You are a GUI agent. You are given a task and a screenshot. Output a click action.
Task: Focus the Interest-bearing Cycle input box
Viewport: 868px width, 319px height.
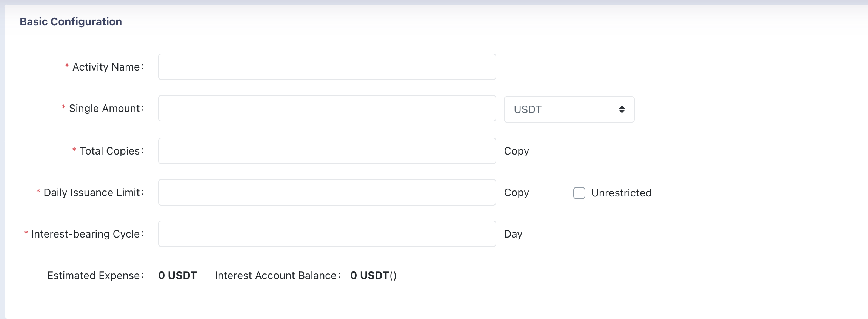(x=327, y=234)
